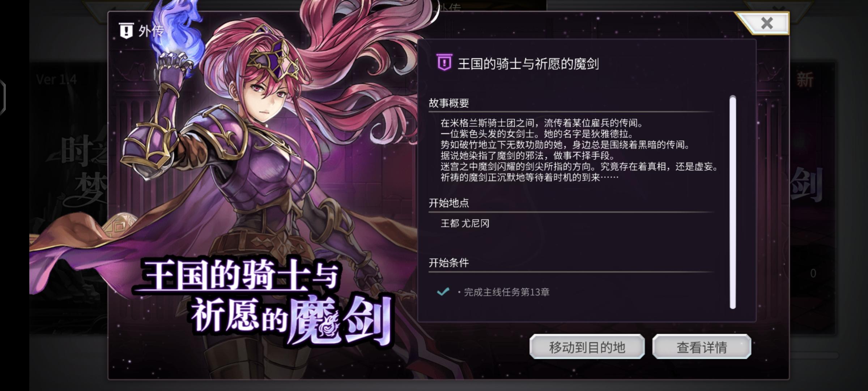
Task: Click the checkmark beside 完成主线任务第13章
Action: (x=443, y=291)
